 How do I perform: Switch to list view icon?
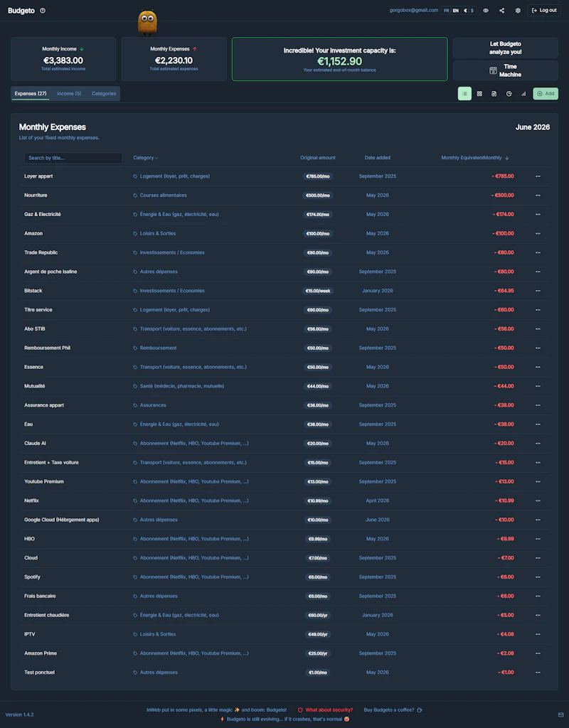pos(464,94)
